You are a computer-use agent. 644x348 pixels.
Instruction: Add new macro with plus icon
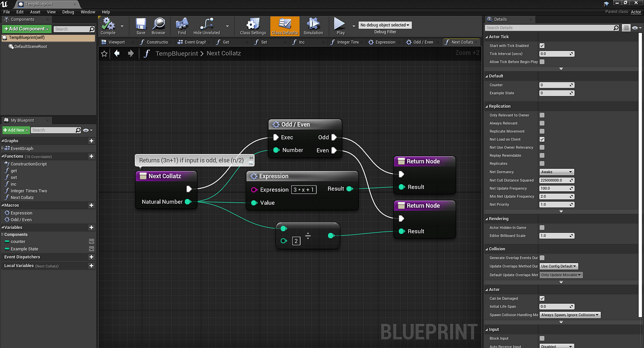point(92,205)
